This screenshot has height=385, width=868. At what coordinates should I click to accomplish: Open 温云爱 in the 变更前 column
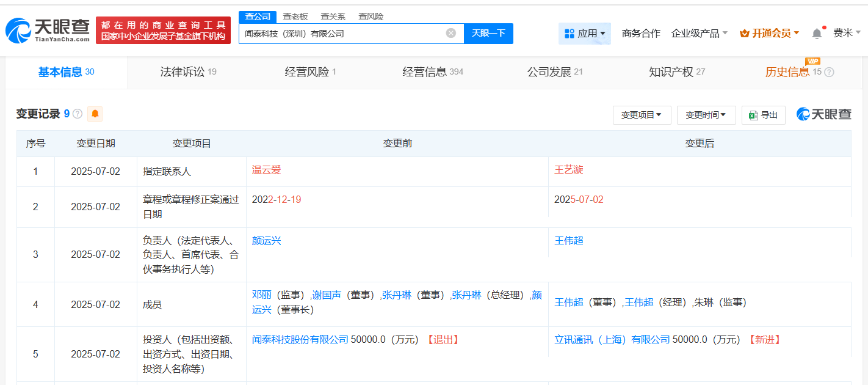[267, 170]
